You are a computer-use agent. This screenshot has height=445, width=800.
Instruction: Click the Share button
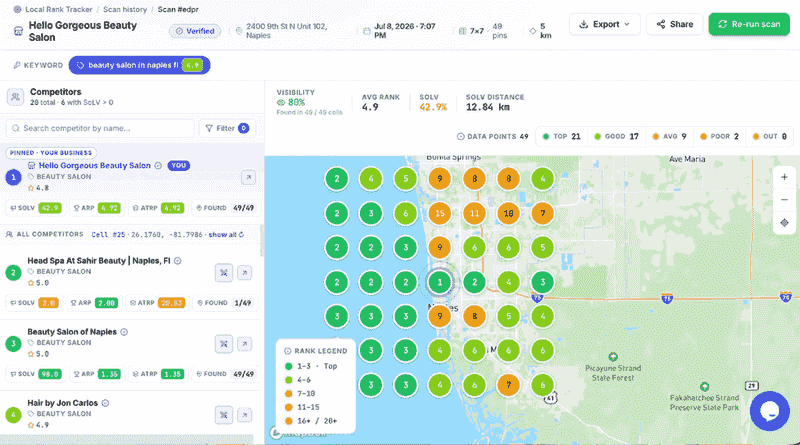674,24
